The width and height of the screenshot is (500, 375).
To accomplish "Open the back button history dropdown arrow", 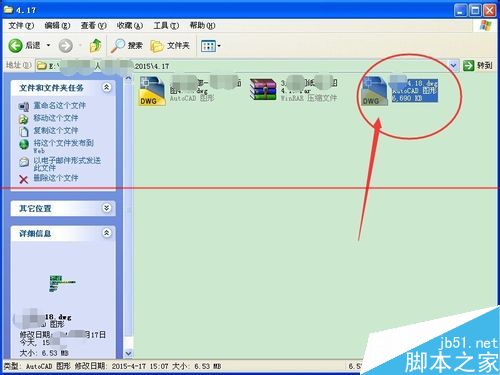I will pos(49,45).
